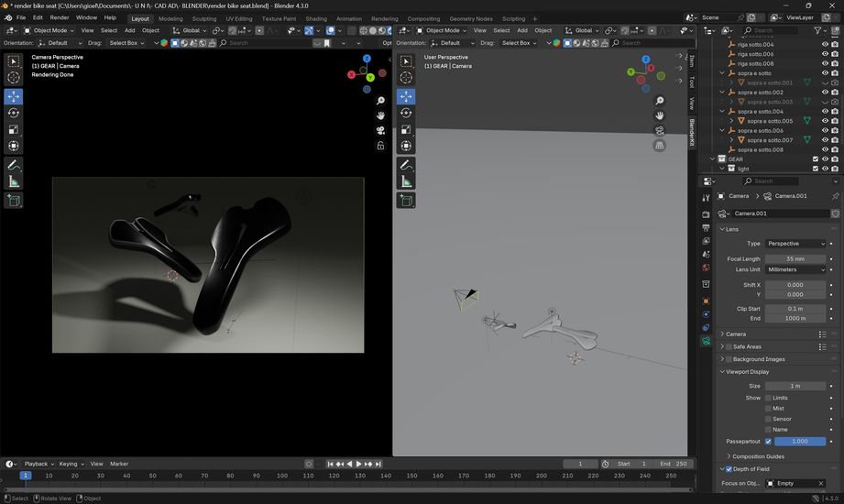Jump to the timeline end frame
This screenshot has height=504, width=844.
point(378,464)
